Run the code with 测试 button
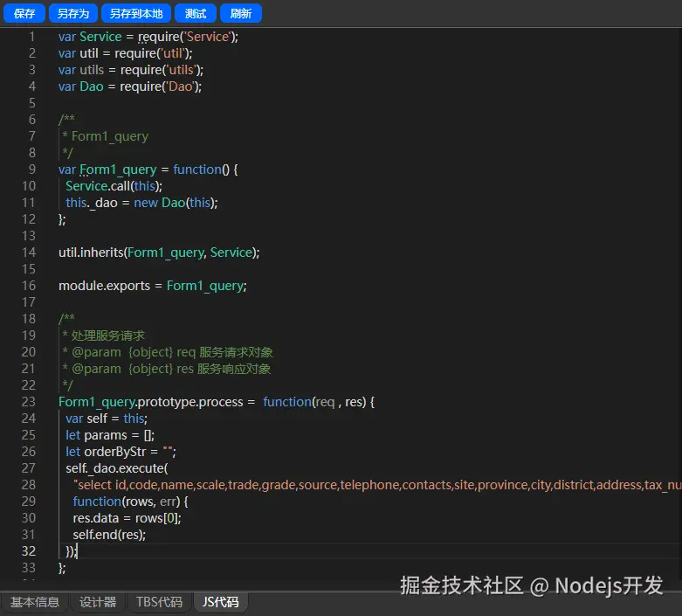The width and height of the screenshot is (682, 616). click(x=196, y=13)
